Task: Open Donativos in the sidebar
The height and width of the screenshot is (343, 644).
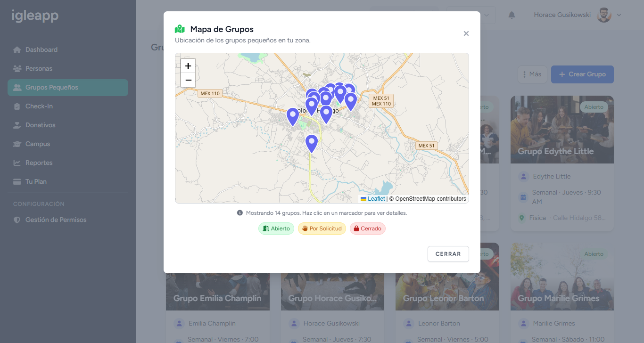Action: point(68,125)
